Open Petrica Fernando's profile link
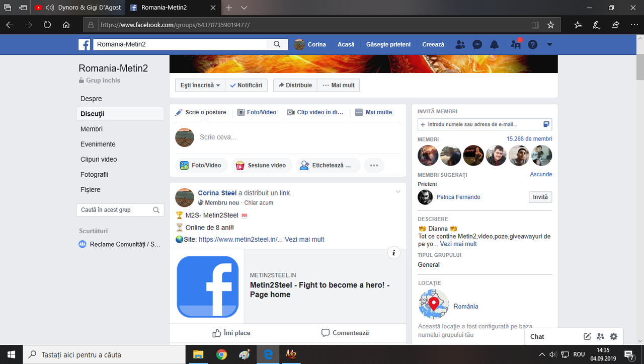This screenshot has height=364, width=644. pyautogui.click(x=458, y=197)
